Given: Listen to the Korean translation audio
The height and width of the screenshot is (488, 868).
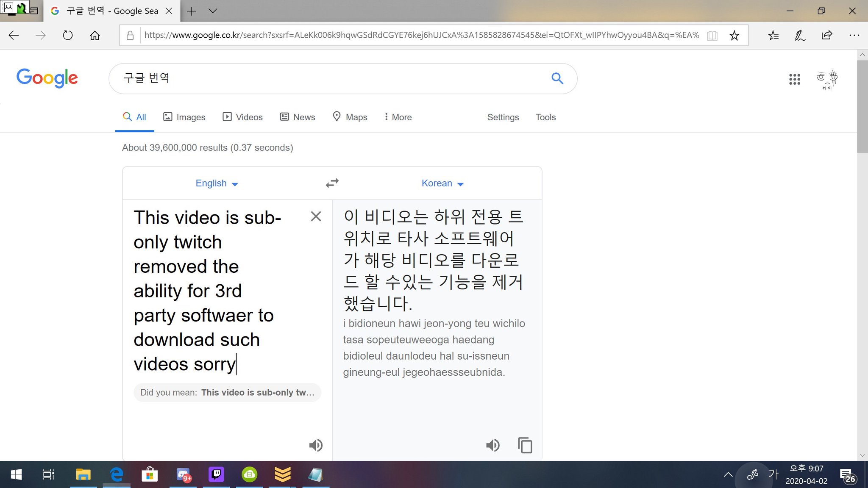Looking at the screenshot, I should (x=492, y=445).
